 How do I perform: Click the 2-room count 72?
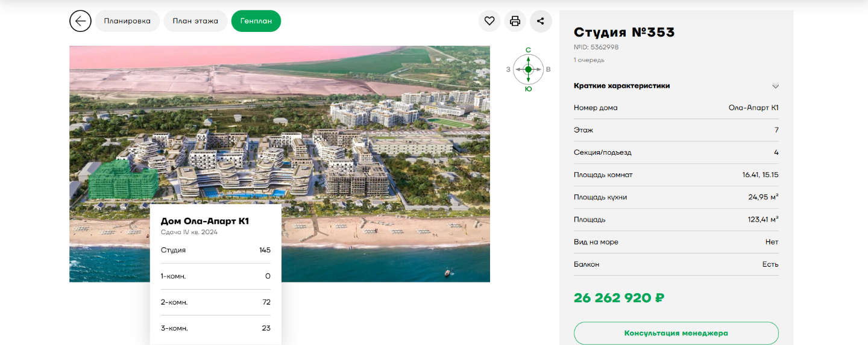click(266, 302)
